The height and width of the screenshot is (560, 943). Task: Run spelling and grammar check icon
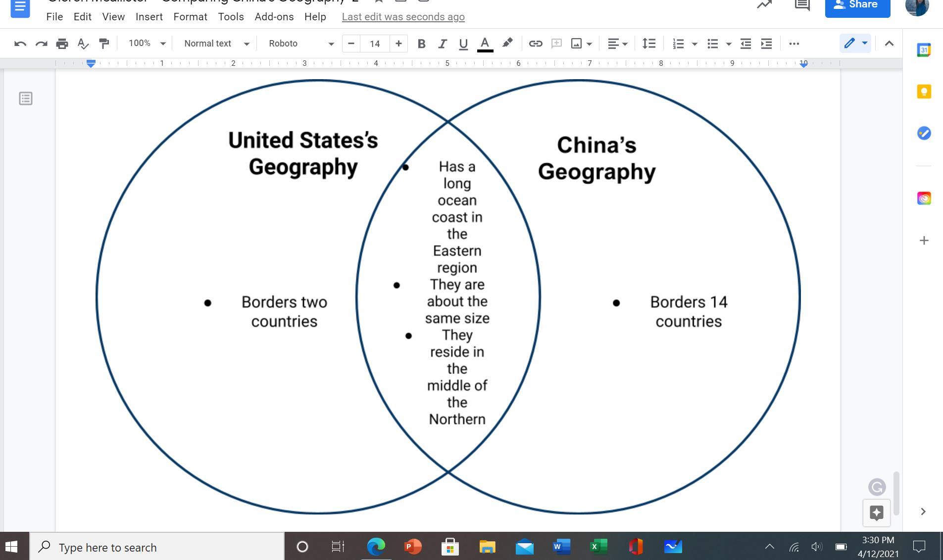pos(83,44)
